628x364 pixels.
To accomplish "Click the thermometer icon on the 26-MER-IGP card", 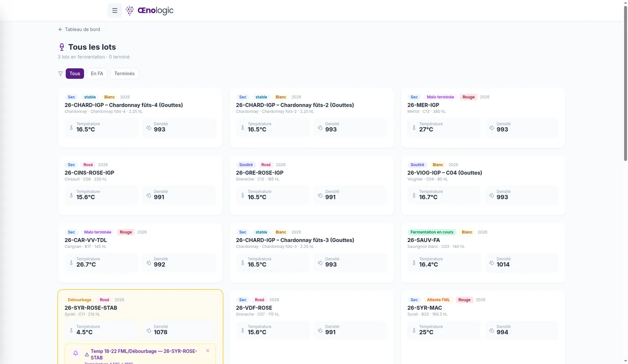I will coord(414,128).
